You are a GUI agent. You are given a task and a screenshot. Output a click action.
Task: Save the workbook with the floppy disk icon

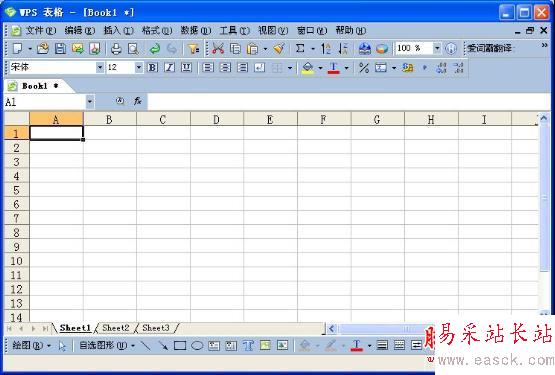coord(60,49)
